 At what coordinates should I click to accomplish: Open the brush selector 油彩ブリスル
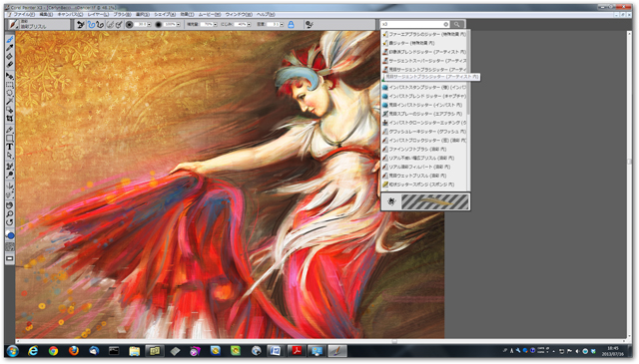[x=39, y=24]
